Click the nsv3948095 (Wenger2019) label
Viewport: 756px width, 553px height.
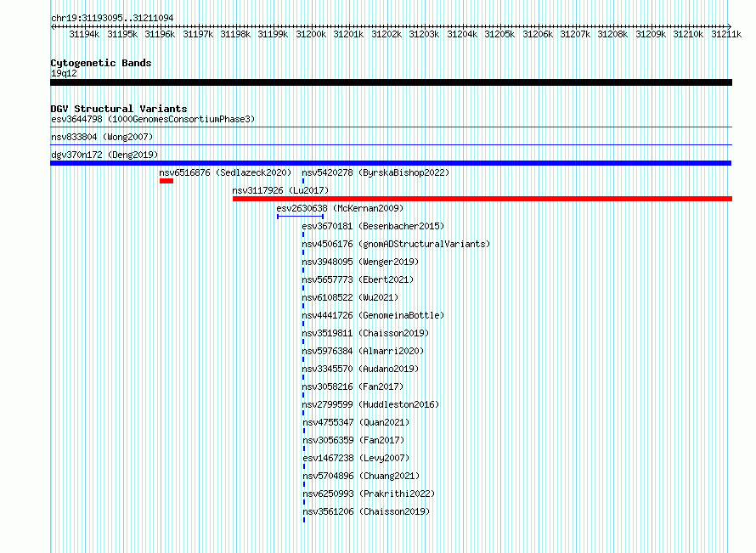pyautogui.click(x=360, y=262)
